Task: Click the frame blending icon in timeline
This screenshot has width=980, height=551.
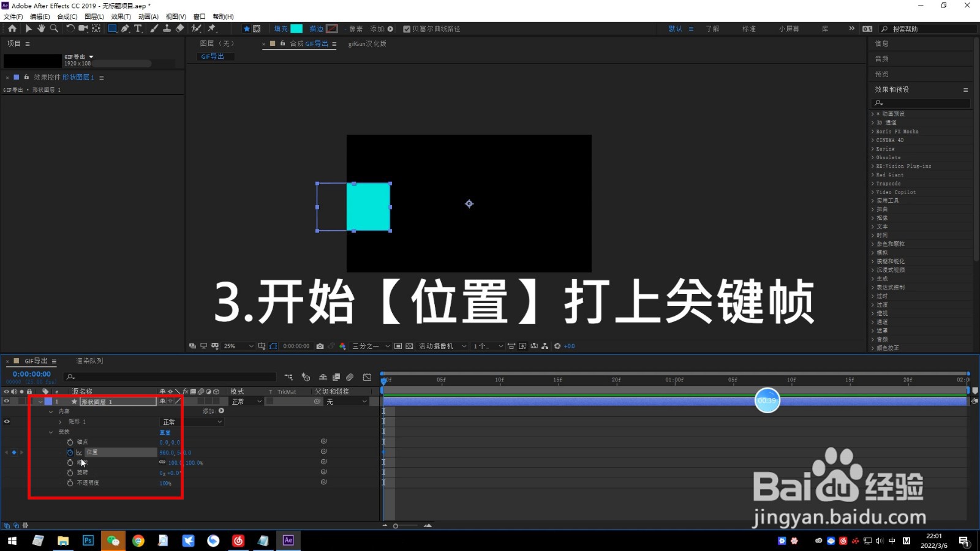Action: [x=336, y=377]
